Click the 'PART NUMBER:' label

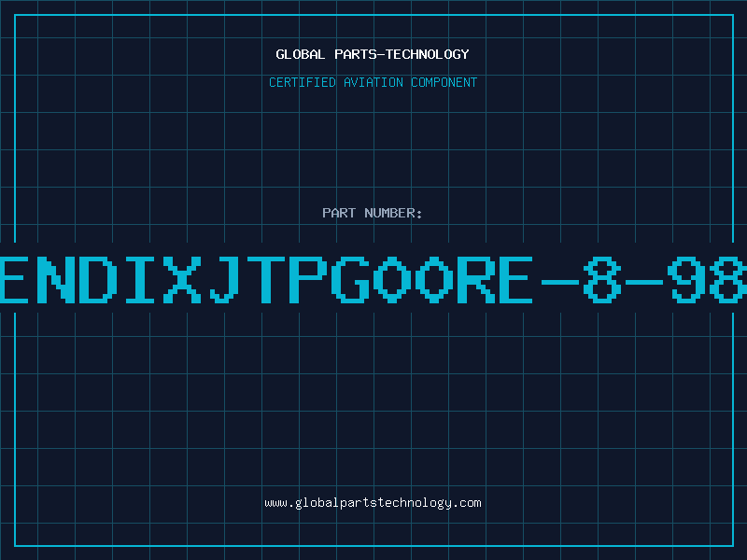(x=373, y=213)
